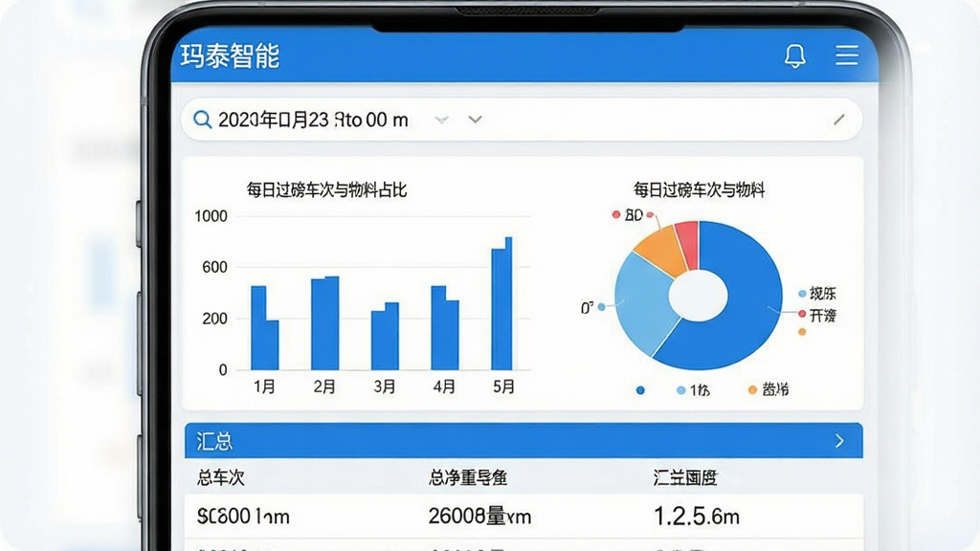Screen dimensions: 980x551
Task: Click the search magnifier icon
Action: tap(202, 119)
